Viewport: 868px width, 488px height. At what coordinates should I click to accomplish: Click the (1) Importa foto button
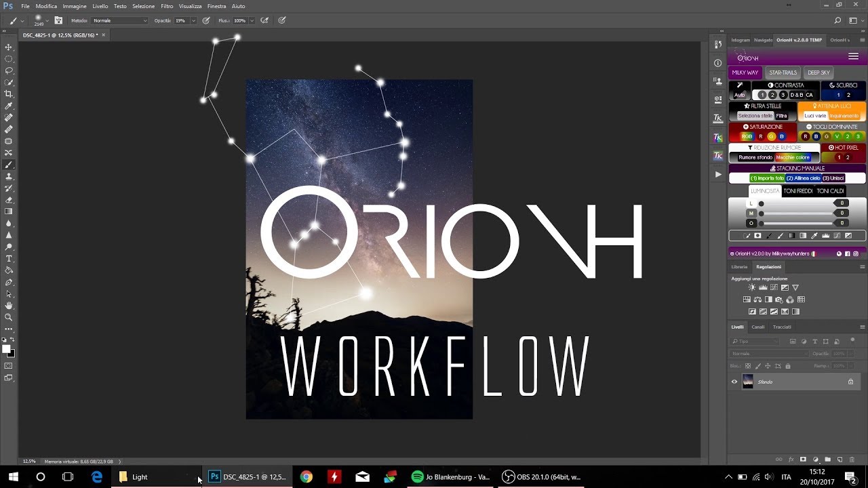coord(768,178)
